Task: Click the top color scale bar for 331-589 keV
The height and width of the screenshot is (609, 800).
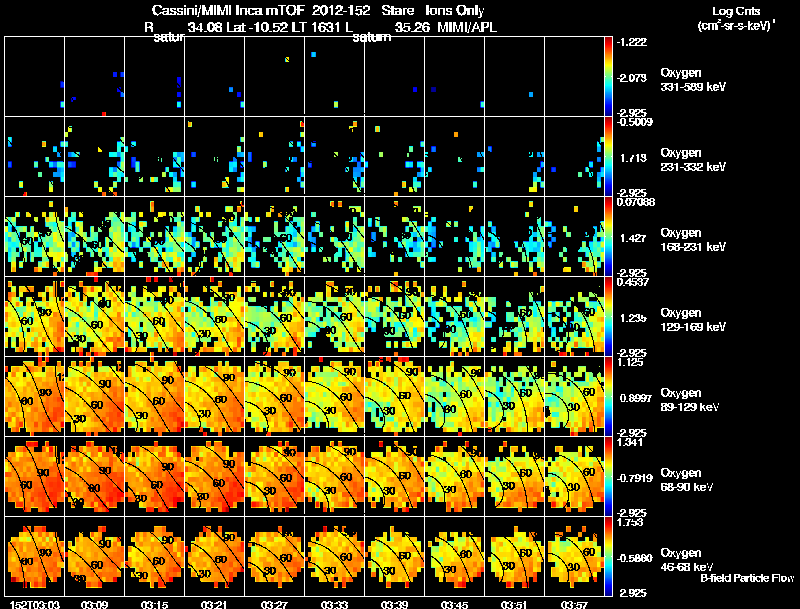Action: [608, 77]
